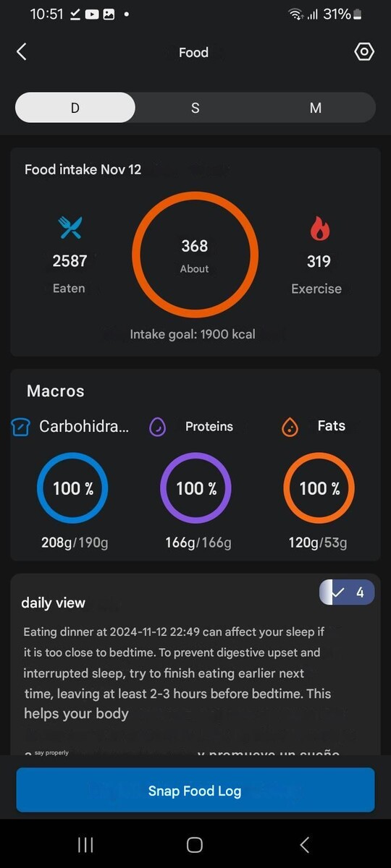Go back using the top-left arrow

click(22, 52)
